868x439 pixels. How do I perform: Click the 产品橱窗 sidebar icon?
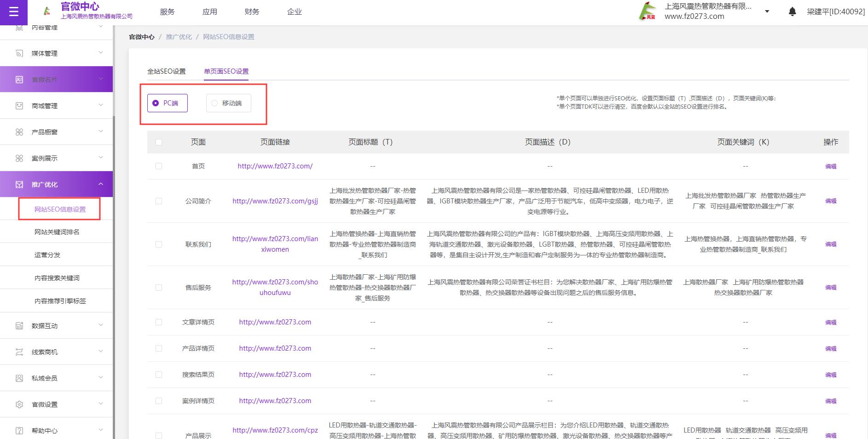click(19, 132)
